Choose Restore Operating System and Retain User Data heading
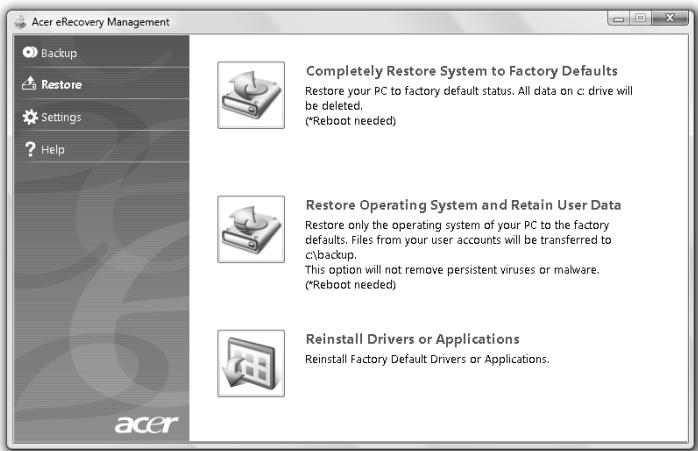The height and width of the screenshot is (451, 698). (463, 205)
